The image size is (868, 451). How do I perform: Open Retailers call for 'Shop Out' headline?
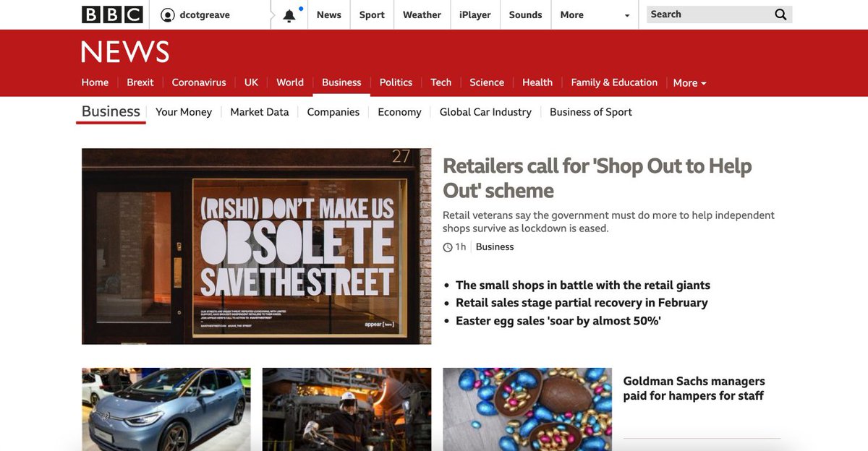click(597, 178)
